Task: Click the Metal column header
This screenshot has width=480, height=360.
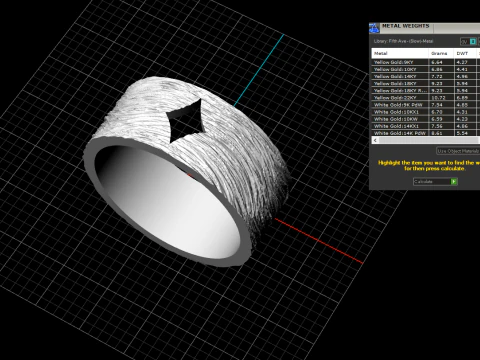Action: tap(400, 53)
